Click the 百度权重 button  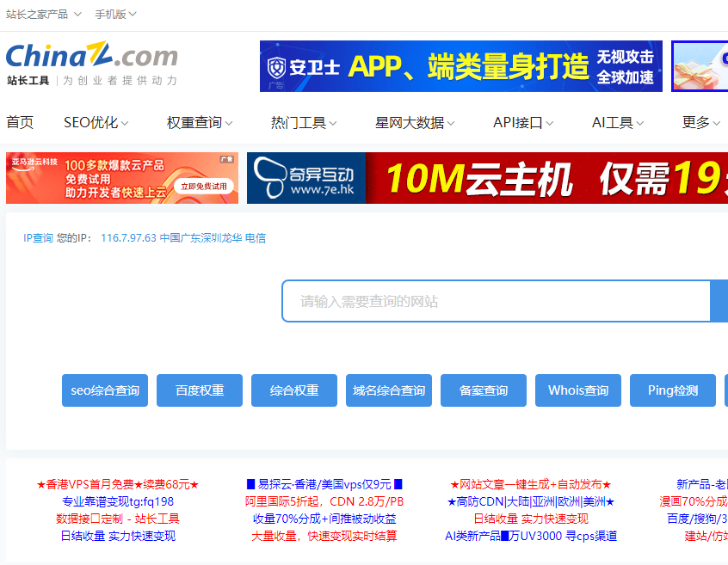click(x=200, y=390)
